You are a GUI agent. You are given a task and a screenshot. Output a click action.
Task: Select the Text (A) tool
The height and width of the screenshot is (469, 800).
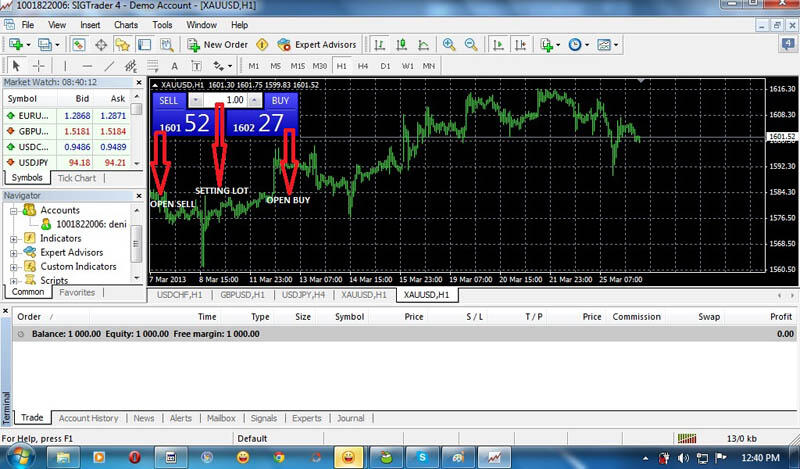click(174, 66)
